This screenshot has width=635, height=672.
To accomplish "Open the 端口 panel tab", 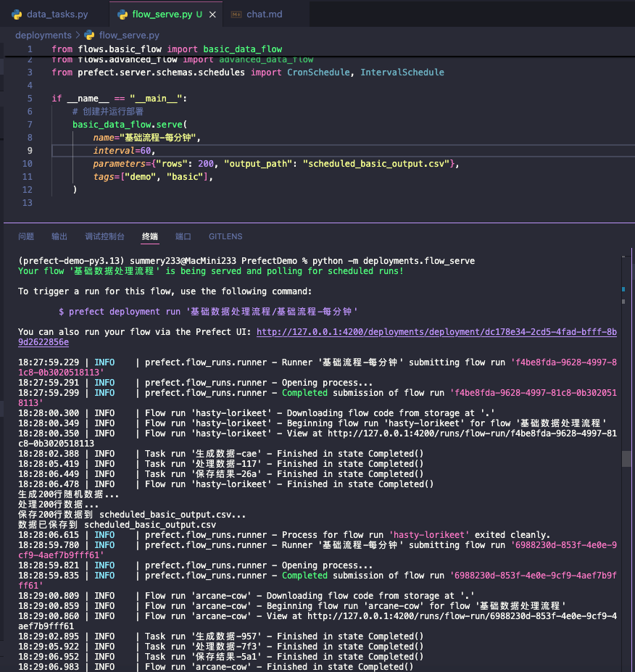I will (x=183, y=236).
